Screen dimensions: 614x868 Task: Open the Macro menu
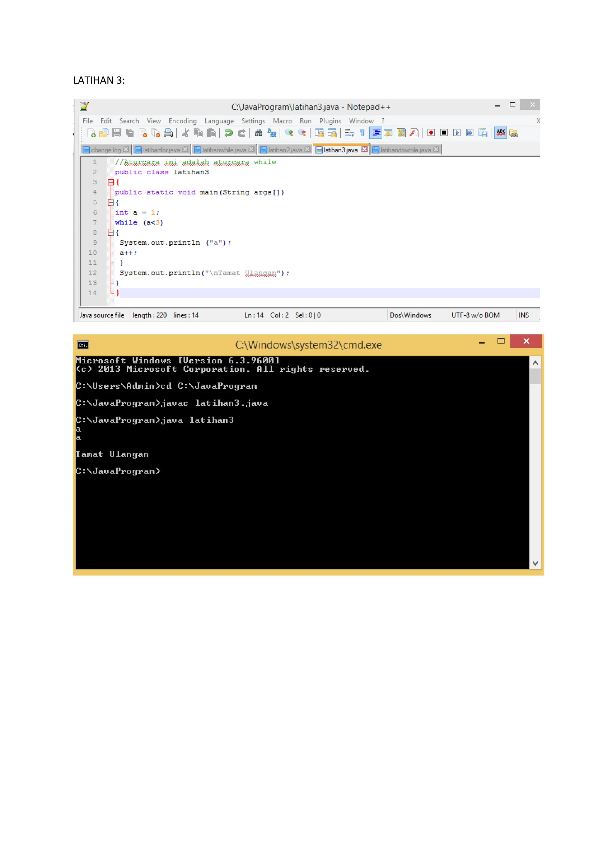coord(282,121)
